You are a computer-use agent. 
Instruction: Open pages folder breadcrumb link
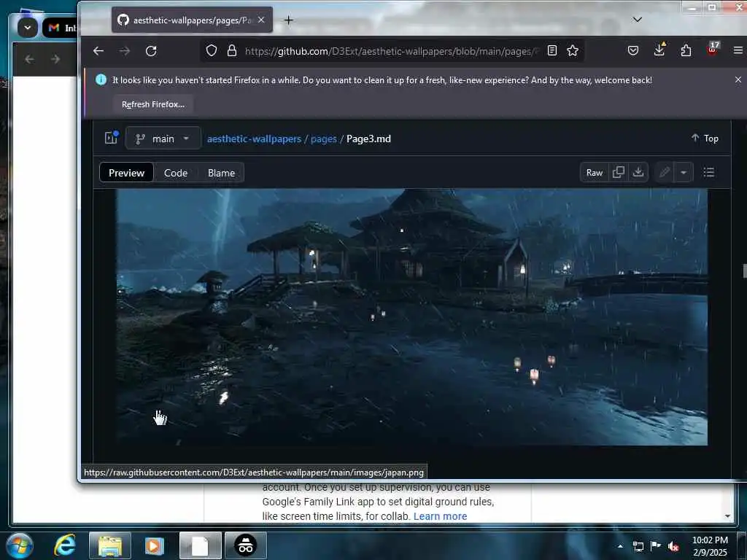(323, 139)
